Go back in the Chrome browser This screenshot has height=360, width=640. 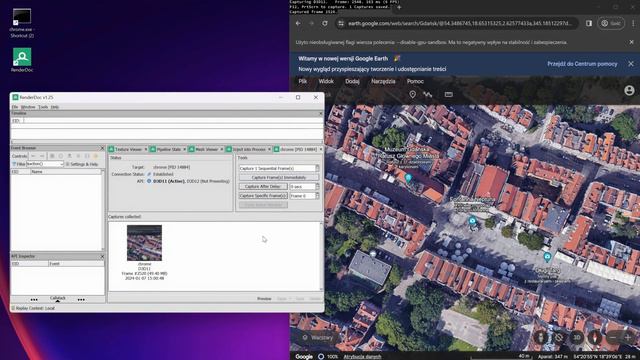[298, 23]
